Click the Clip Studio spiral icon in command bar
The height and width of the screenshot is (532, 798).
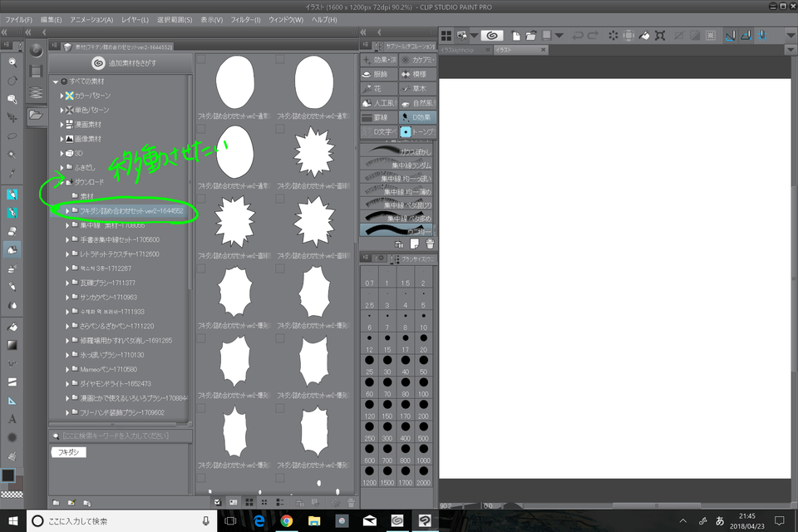click(490, 35)
